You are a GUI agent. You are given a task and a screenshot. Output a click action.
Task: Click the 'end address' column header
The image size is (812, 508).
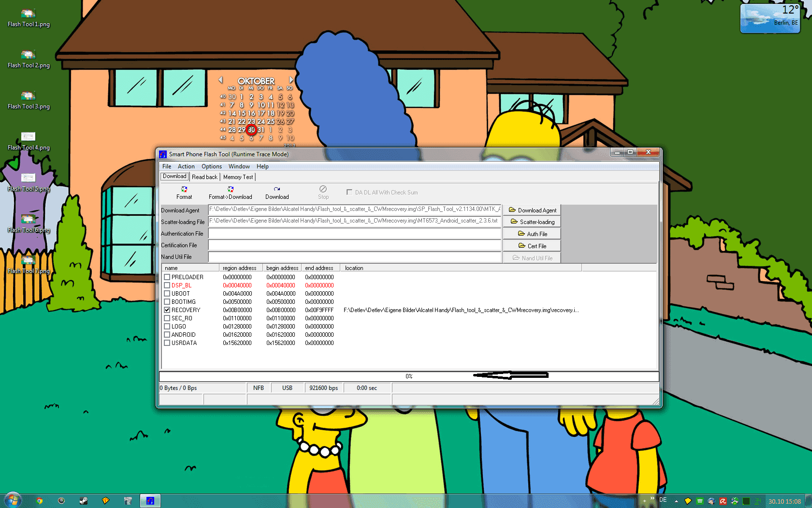pyautogui.click(x=321, y=268)
